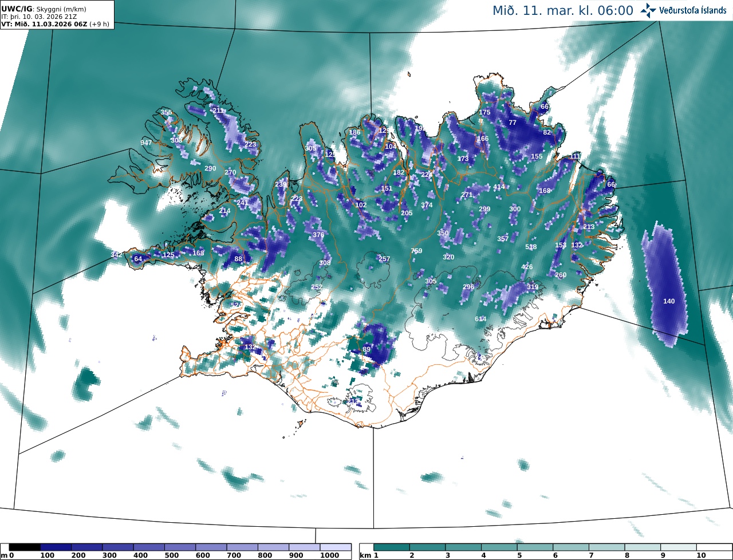
Task: Click the 355 visibility value
Action: pyautogui.click(x=166, y=112)
